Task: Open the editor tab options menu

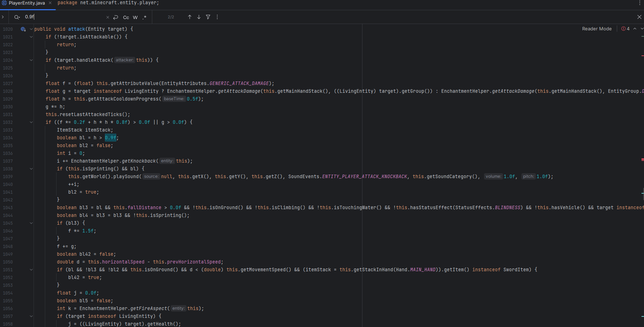Action: [639, 3]
